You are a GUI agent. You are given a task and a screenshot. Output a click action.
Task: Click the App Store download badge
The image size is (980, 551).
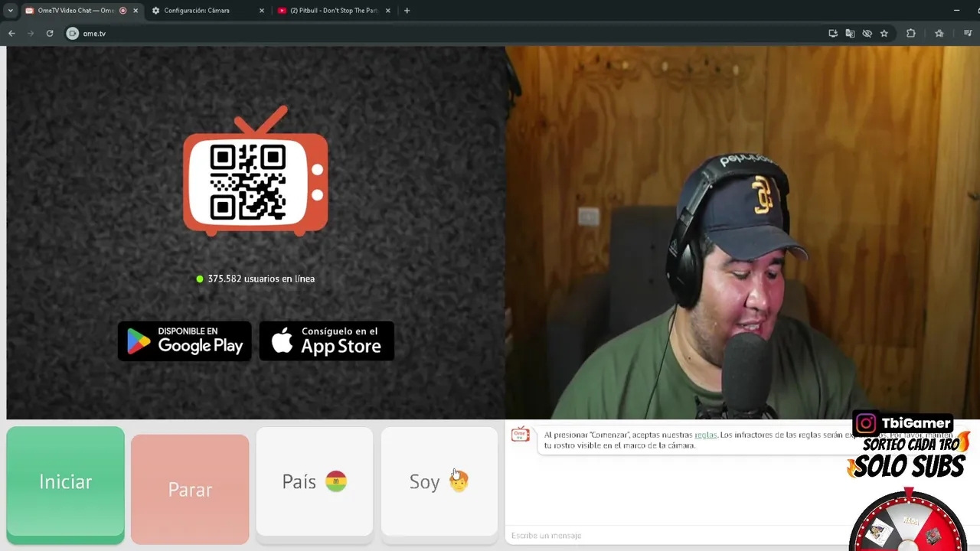pos(327,341)
